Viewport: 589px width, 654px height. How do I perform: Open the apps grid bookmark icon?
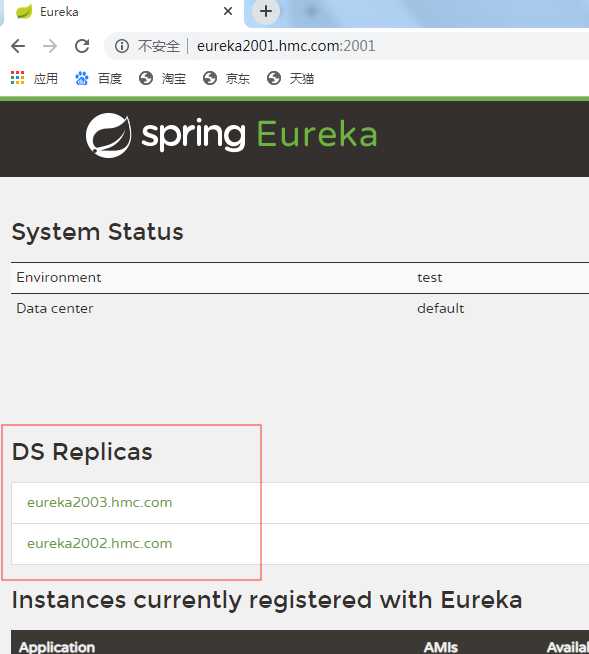tap(18, 78)
